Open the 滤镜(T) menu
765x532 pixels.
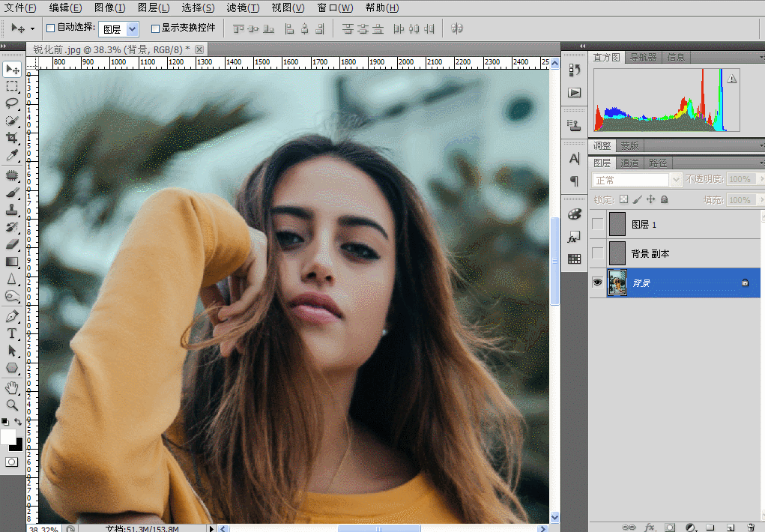click(x=243, y=7)
